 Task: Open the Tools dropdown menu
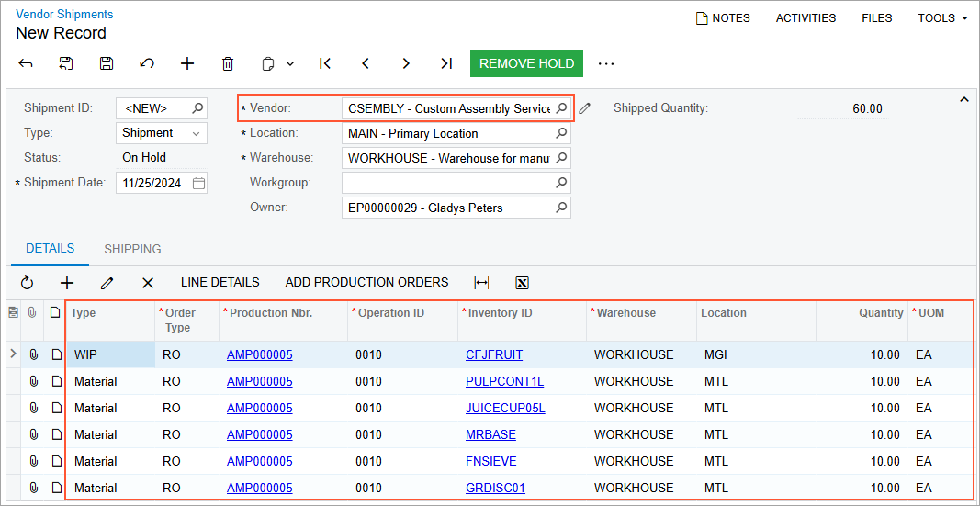click(942, 18)
